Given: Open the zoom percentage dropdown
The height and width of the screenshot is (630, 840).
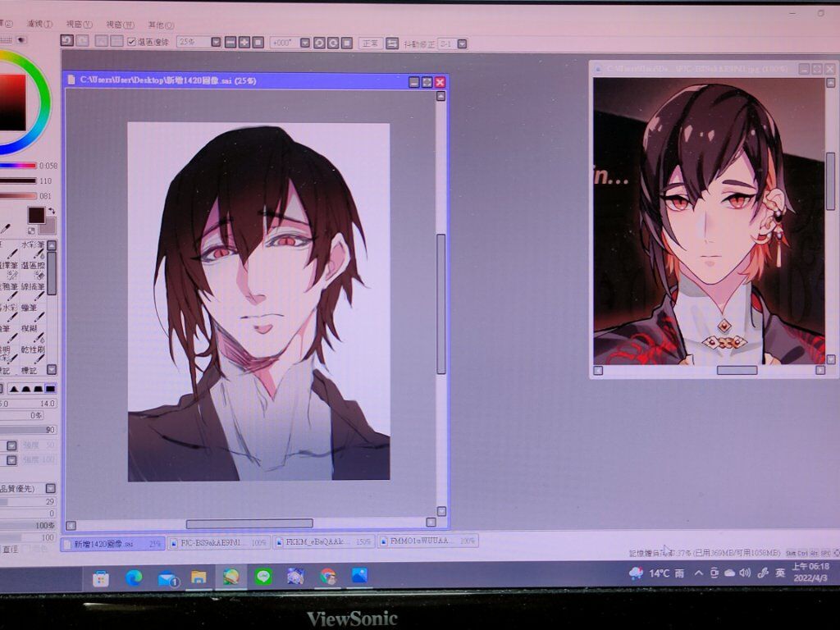Looking at the screenshot, I should coord(216,42).
